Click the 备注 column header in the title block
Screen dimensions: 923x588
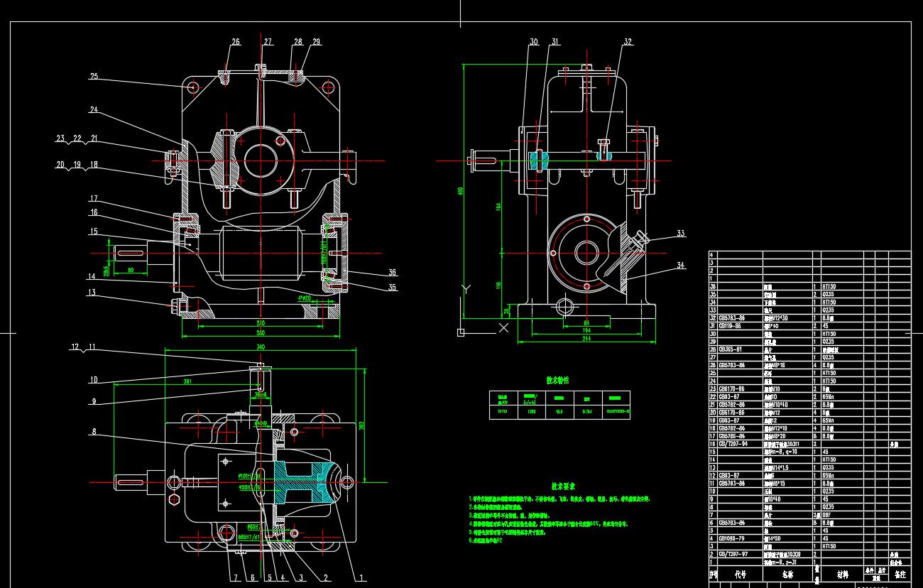pos(900,573)
